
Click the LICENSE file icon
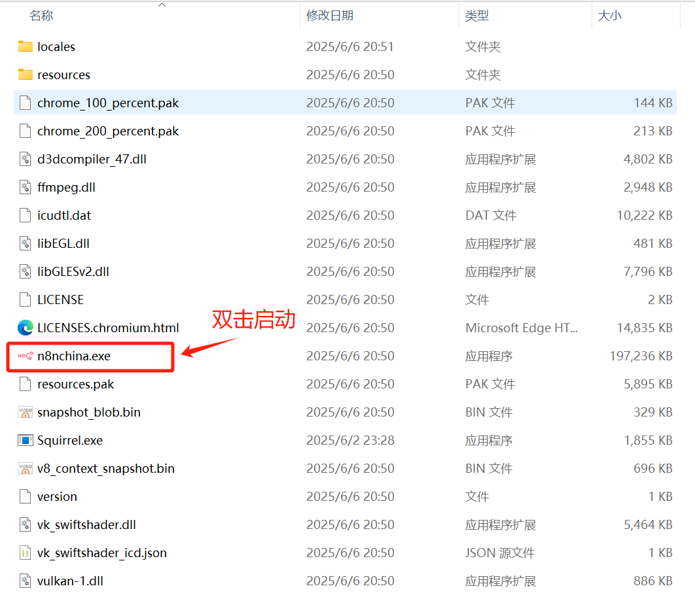click(x=26, y=299)
